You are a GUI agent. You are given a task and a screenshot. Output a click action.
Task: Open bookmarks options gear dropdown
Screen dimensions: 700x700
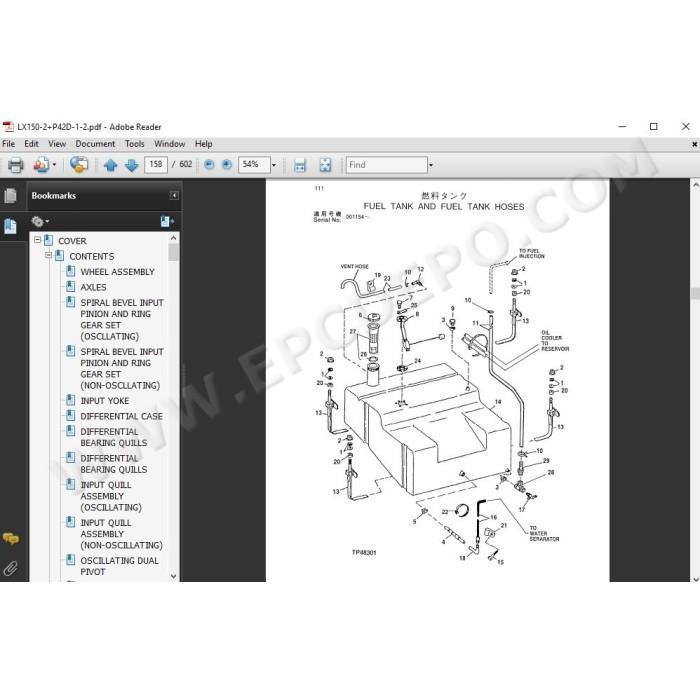coord(40,221)
